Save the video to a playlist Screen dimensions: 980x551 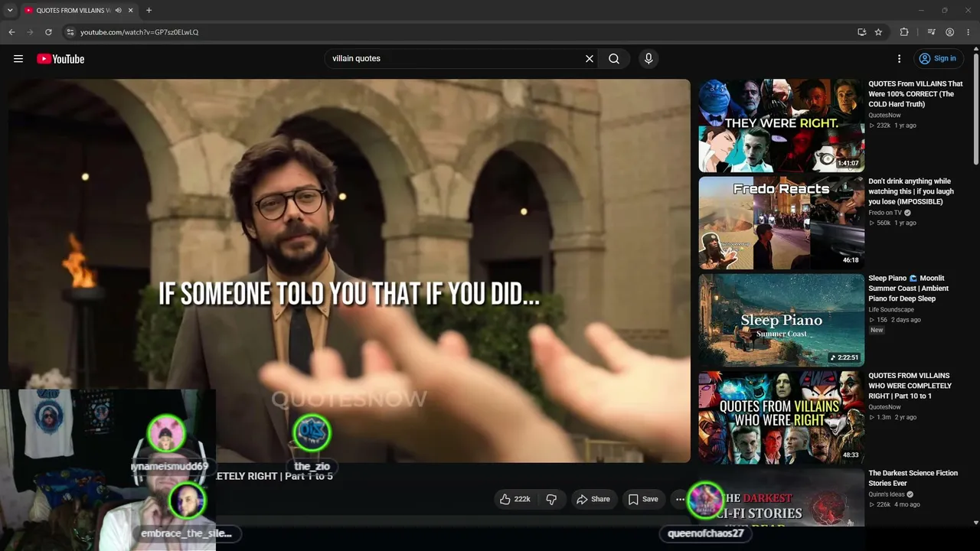click(643, 500)
